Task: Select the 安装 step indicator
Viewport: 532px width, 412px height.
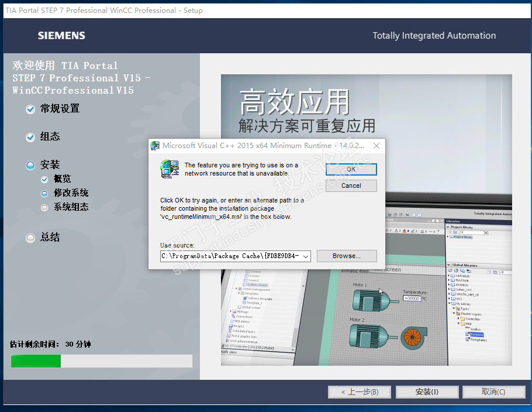Action: pyautogui.click(x=30, y=166)
